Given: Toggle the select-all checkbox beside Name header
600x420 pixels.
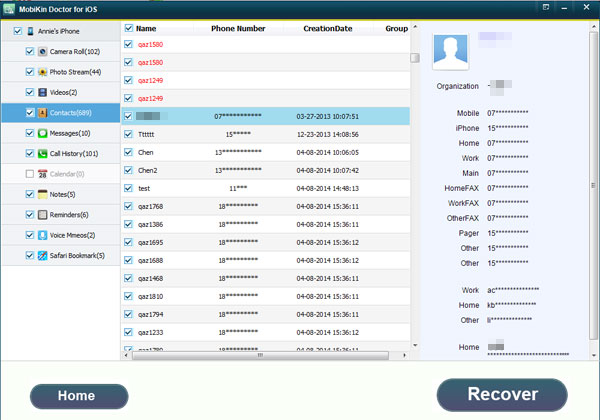Looking at the screenshot, I should tap(128, 29).
